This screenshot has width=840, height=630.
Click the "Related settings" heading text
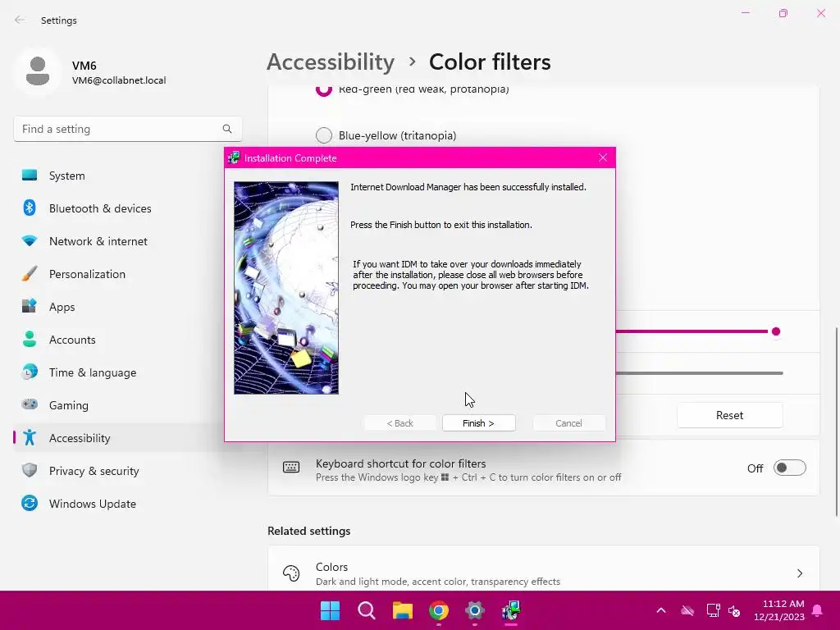coord(309,531)
